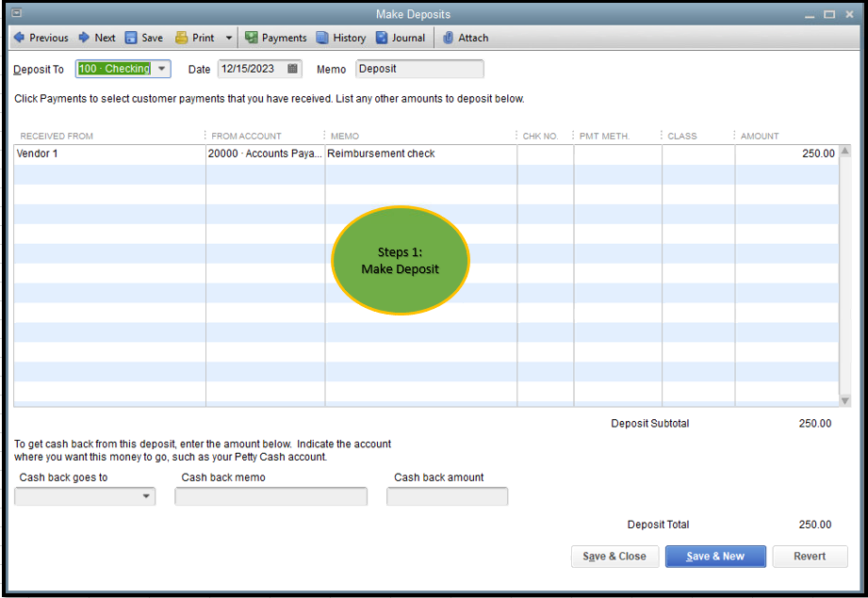Expand the Deposit To account dropdown
This screenshot has height=598, width=868.
coord(162,69)
